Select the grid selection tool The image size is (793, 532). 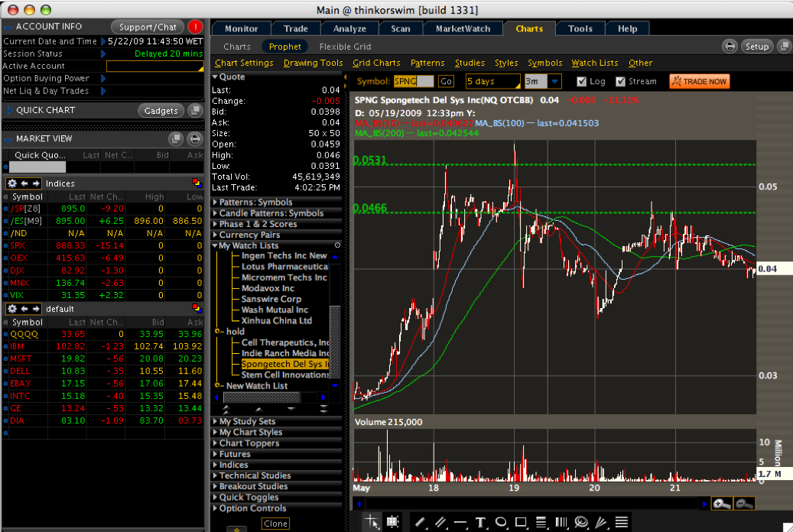tap(392, 522)
